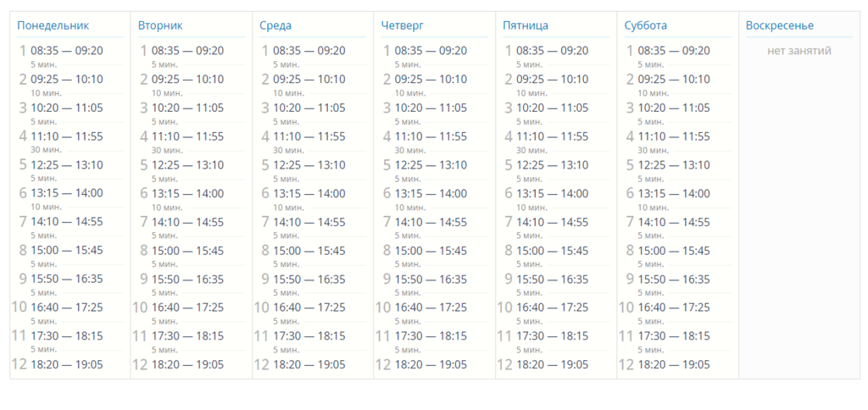Select Пятница lesson 11 at 17:30 — 18:15
This screenshot has width=868, height=410.
click(552, 336)
